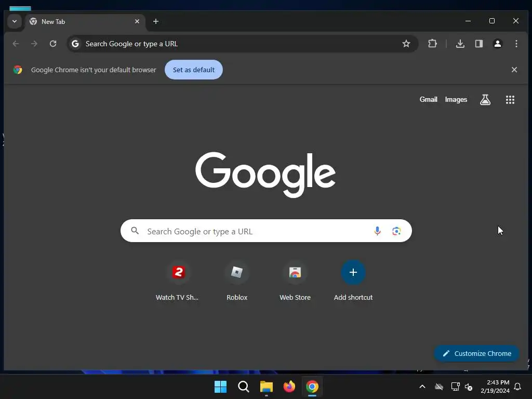
Task: Open notifications bell icon
Action: tap(518, 387)
